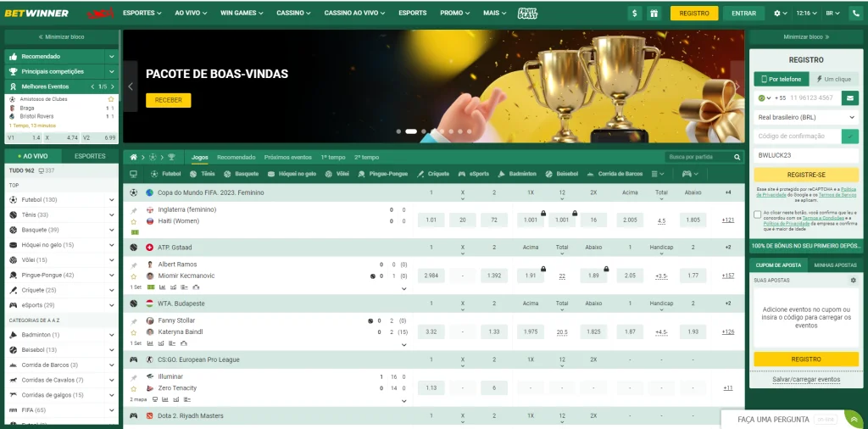868x429 pixels.
Task: Expand Tênis (33) in sidebar
Action: click(113, 214)
